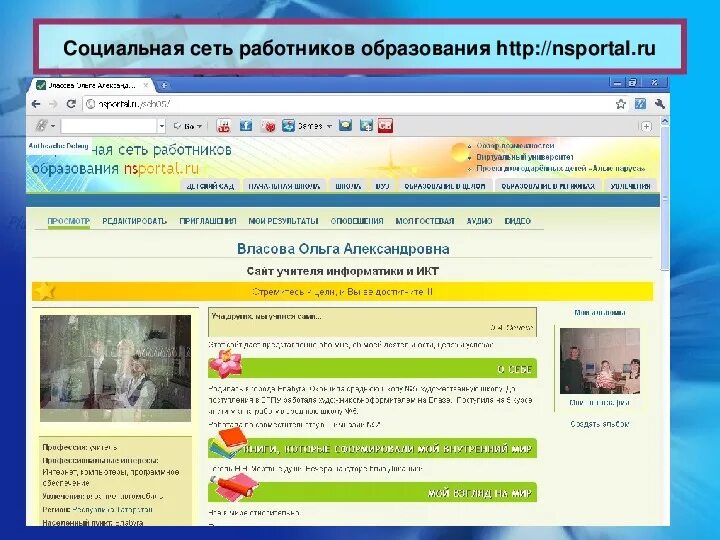Open the ОБРАЗОВАНИЕ В РЕГИОНАХ tab

click(x=548, y=186)
